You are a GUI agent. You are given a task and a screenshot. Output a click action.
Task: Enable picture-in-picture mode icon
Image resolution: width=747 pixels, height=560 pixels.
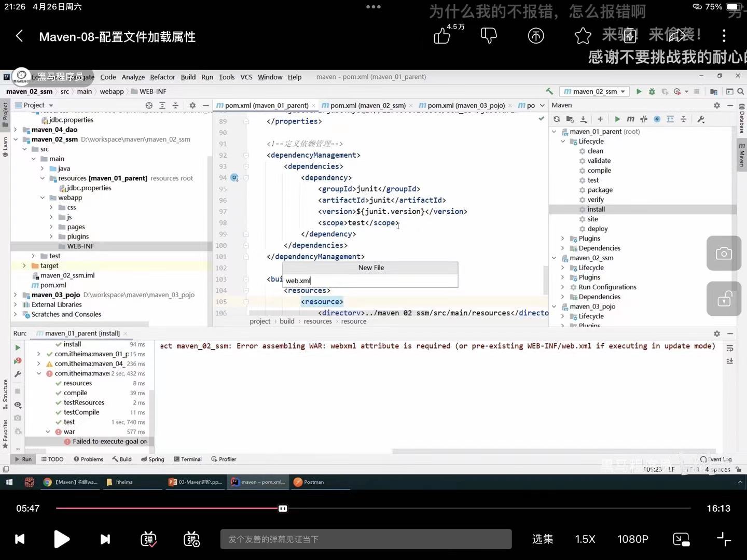pos(681,539)
